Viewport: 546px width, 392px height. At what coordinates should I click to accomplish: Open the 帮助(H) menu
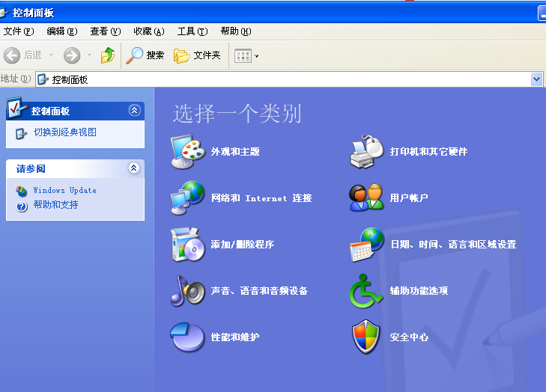point(236,31)
